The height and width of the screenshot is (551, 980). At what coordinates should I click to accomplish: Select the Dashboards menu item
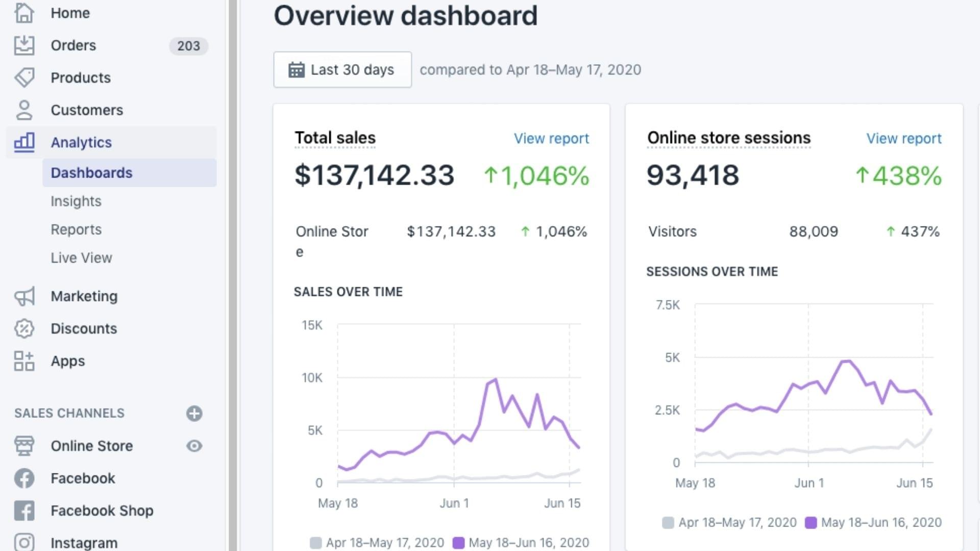[x=91, y=173]
